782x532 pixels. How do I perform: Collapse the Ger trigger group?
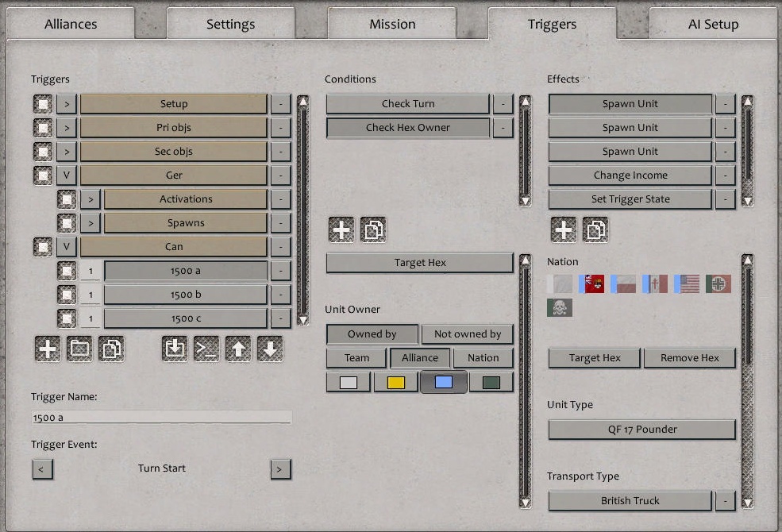[66, 175]
